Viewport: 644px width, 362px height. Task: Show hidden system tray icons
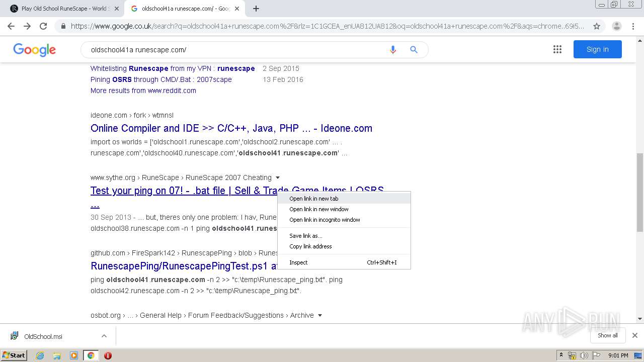click(x=561, y=355)
